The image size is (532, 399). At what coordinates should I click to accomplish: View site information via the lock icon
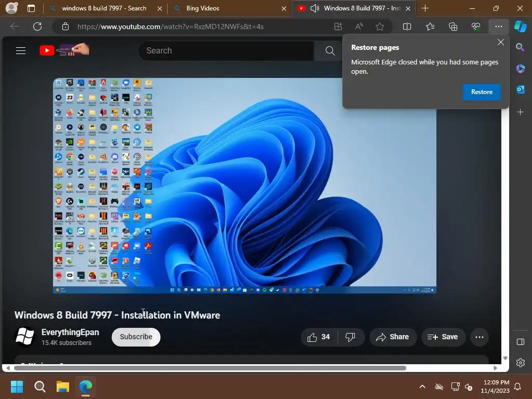pyautogui.click(x=65, y=26)
